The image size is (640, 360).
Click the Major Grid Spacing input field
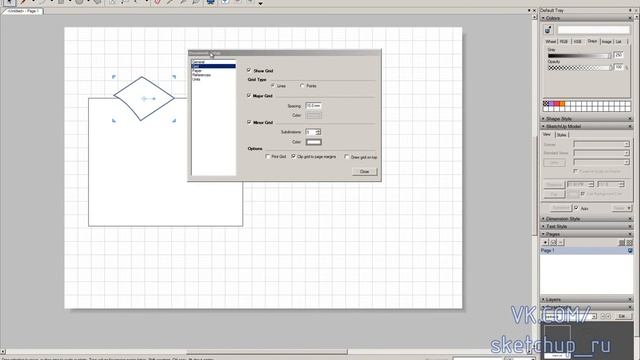point(313,106)
